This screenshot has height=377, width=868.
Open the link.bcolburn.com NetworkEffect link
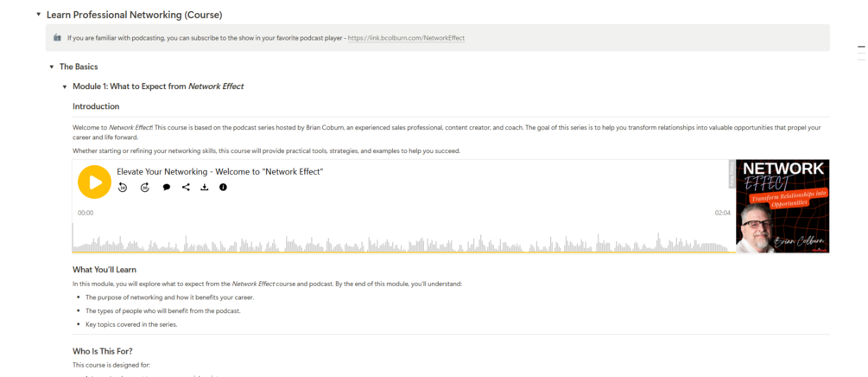click(x=406, y=38)
